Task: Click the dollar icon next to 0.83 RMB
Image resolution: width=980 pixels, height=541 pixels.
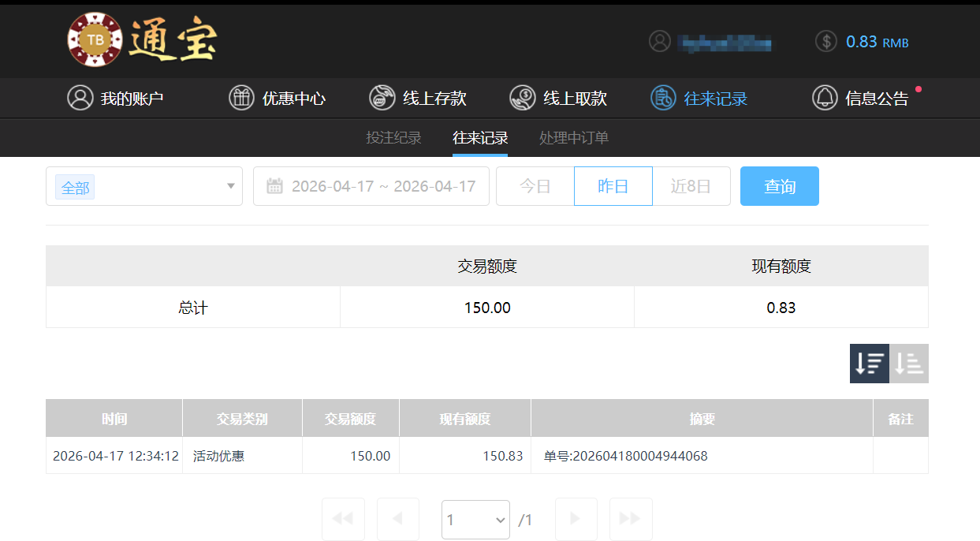Action: [x=825, y=41]
